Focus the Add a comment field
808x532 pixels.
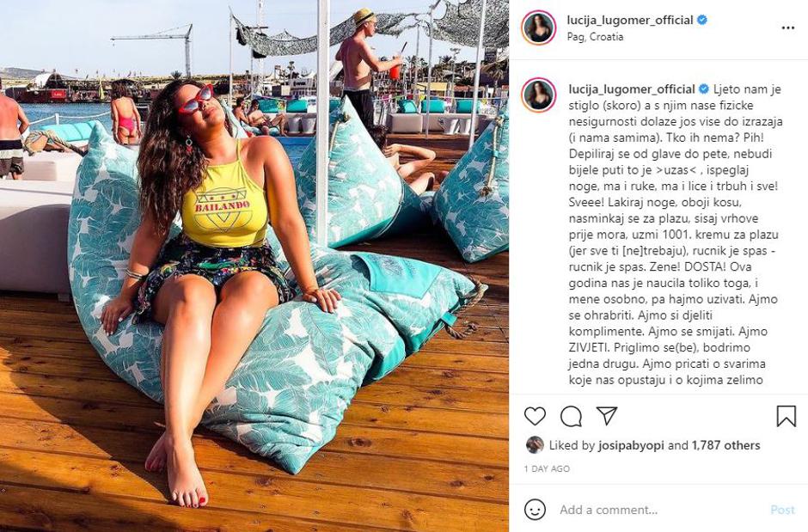(x=659, y=510)
